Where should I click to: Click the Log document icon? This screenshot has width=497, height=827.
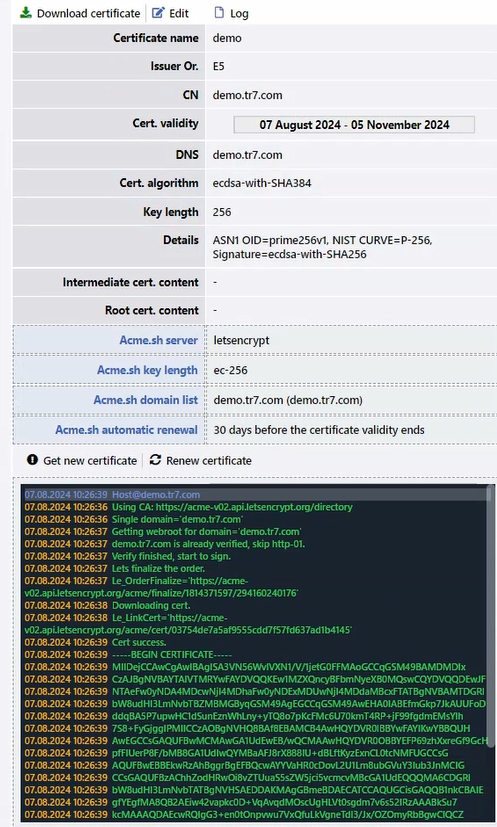(219, 13)
